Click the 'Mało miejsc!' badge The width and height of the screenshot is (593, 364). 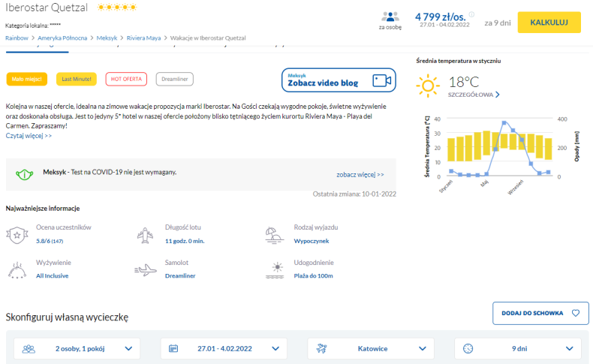click(x=27, y=79)
